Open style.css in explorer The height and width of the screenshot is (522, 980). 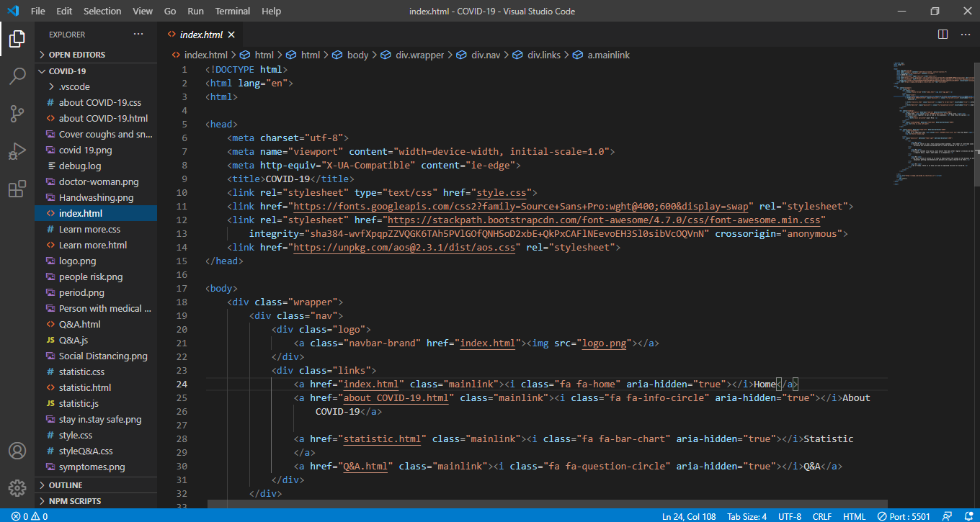point(96,436)
